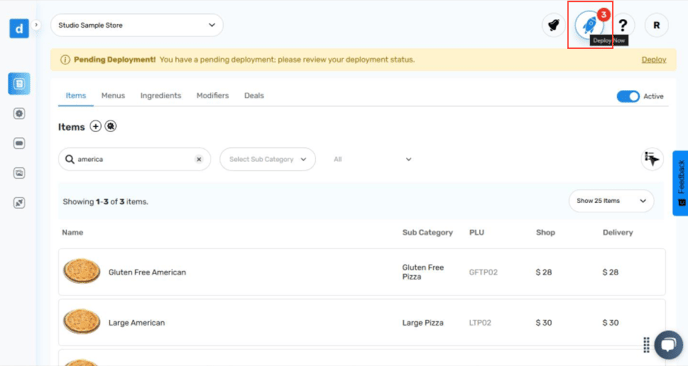Image resolution: width=688 pixels, height=366 pixels.
Task: Open the third sidebar card icon
Action: point(19,144)
